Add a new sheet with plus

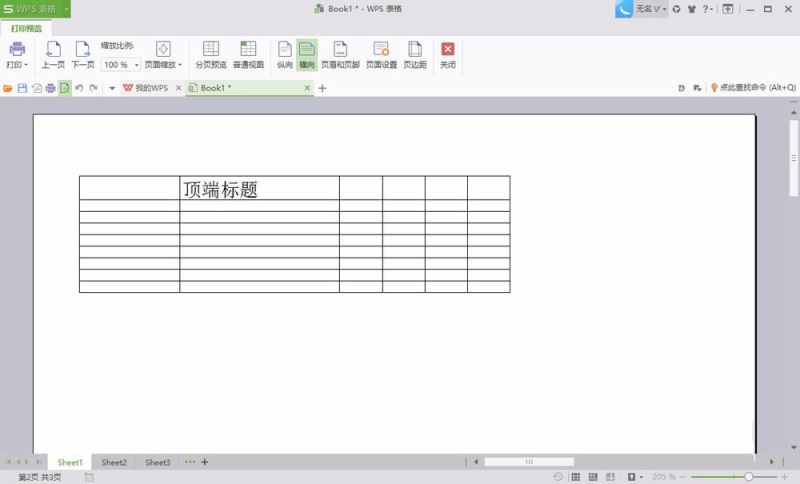tap(205, 462)
